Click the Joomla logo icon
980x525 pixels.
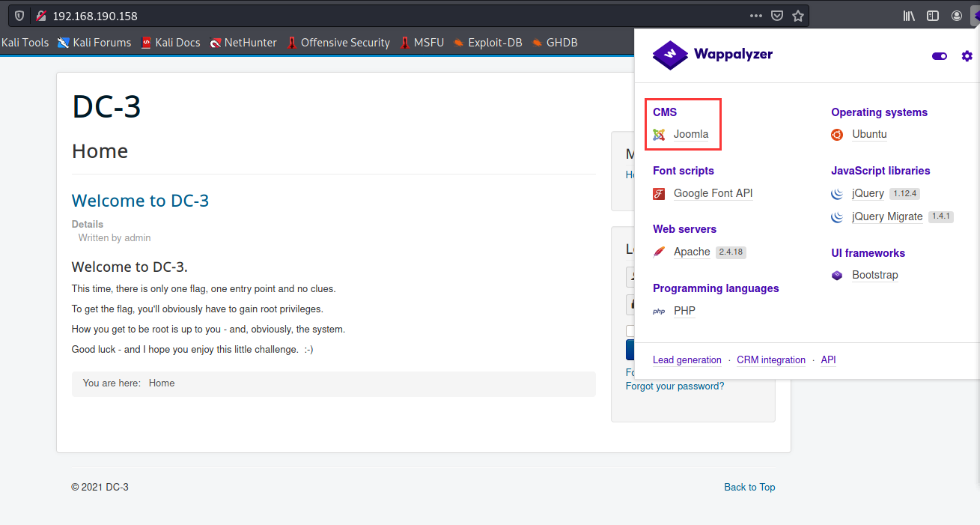(659, 135)
